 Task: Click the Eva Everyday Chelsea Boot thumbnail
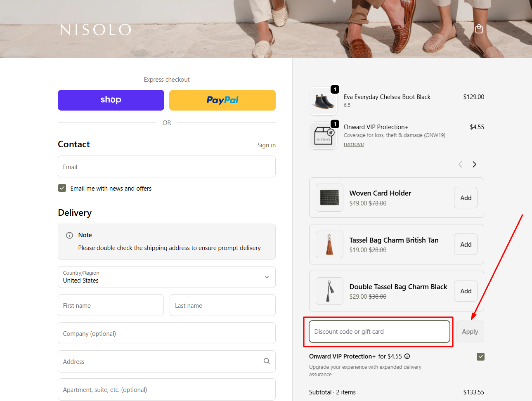point(323,101)
